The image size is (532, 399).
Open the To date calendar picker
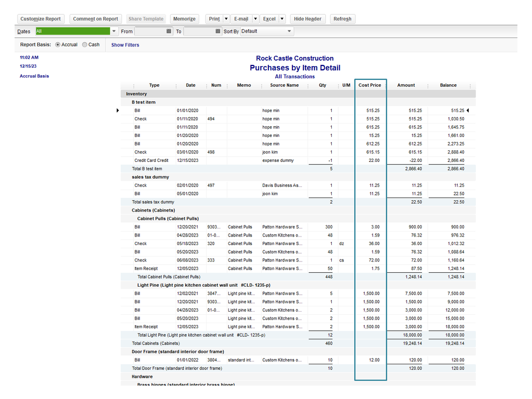point(218,31)
